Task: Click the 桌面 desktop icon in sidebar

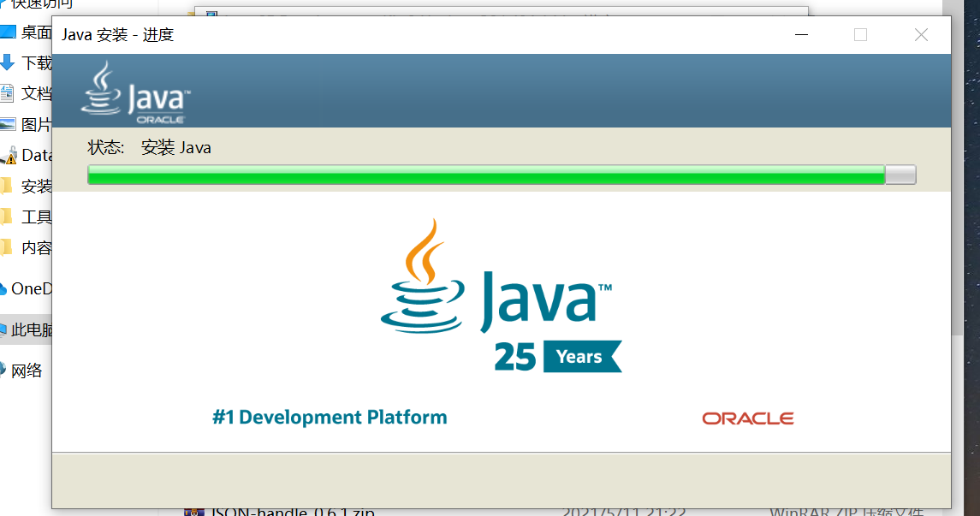Action: tap(8, 32)
